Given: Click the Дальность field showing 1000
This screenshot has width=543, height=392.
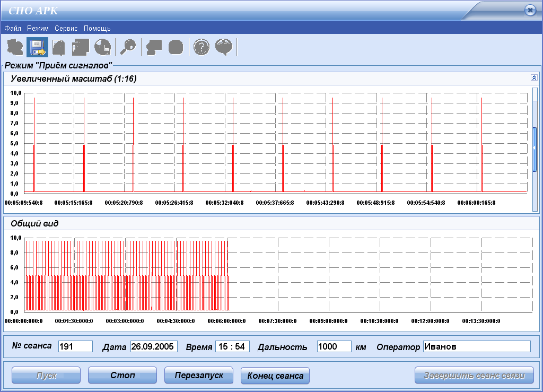Looking at the screenshot, I should (x=334, y=346).
